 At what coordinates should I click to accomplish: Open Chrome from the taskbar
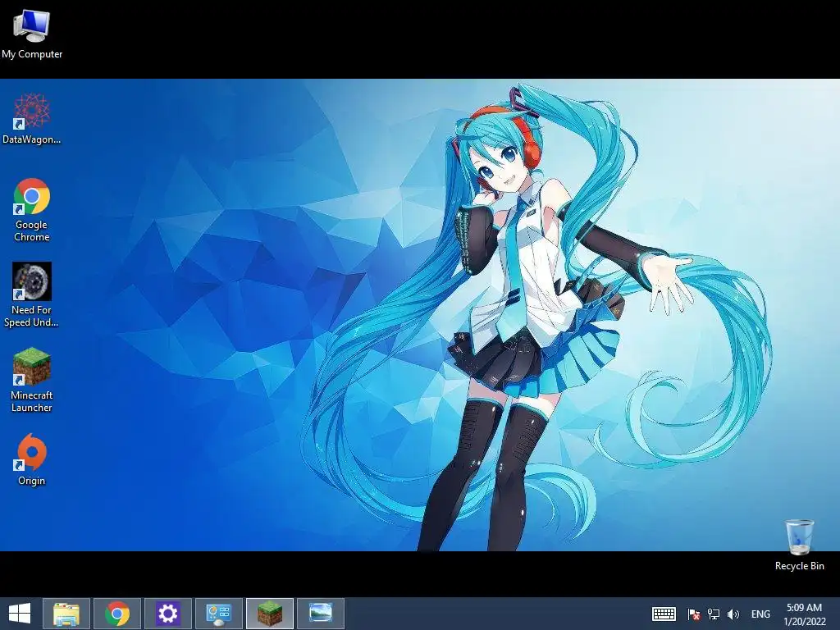point(117,614)
